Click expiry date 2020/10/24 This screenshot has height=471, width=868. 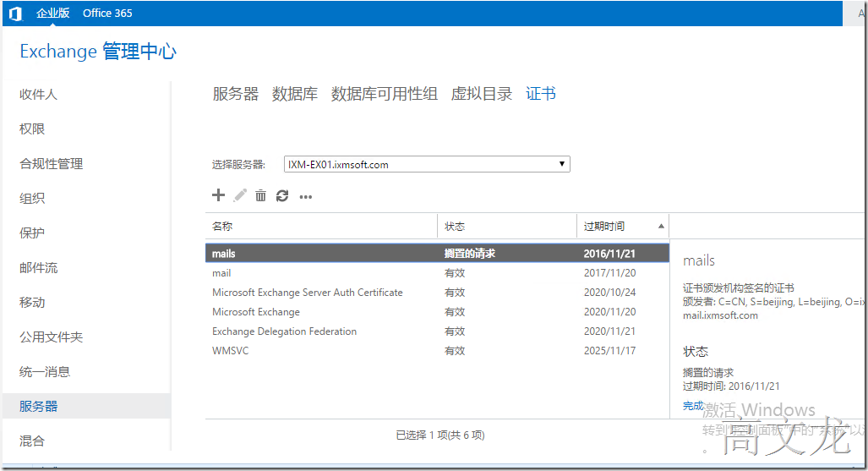point(609,292)
